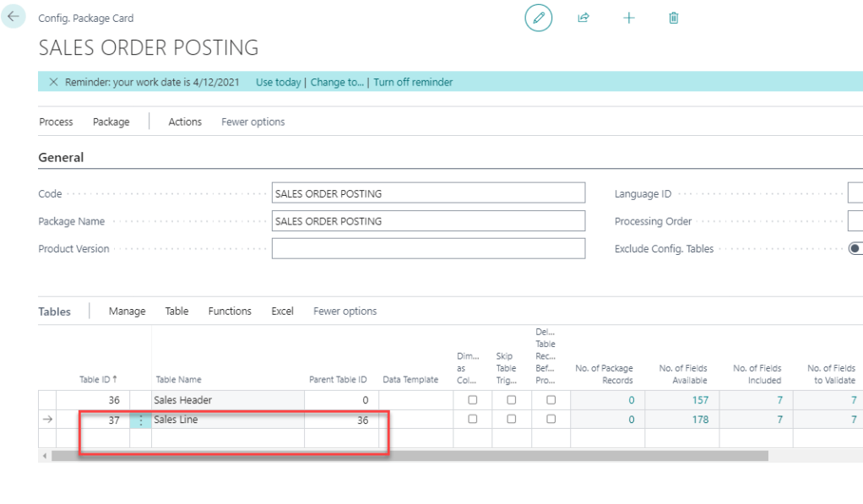Check Skip Table Triggers for Sales Header
This screenshot has width=863, height=504.
512,399
